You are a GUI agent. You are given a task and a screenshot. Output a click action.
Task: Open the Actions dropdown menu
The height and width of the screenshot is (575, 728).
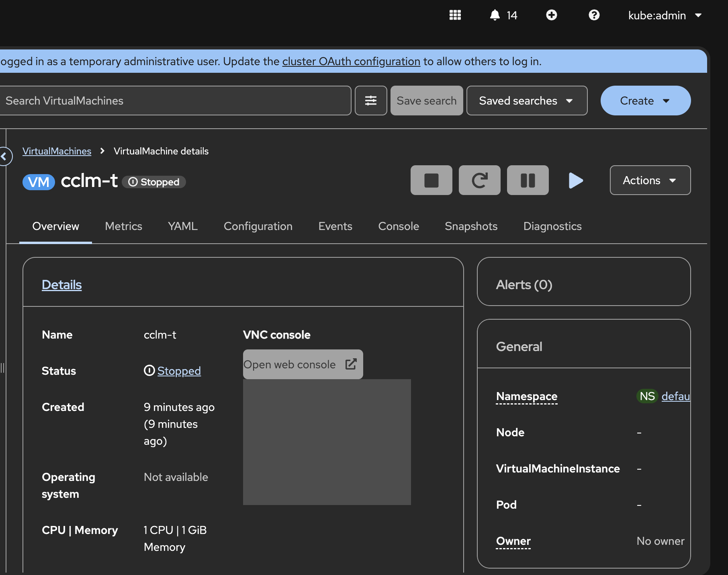pyautogui.click(x=650, y=180)
